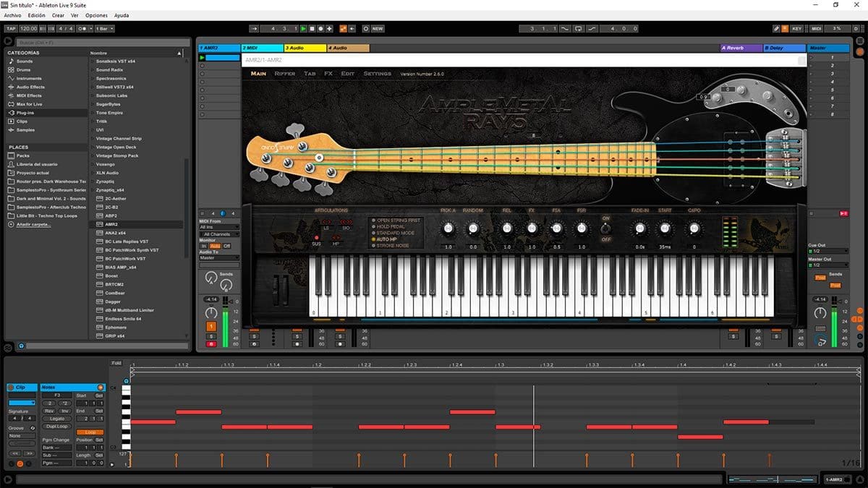Toggle the track 1 activator button

tap(211, 327)
